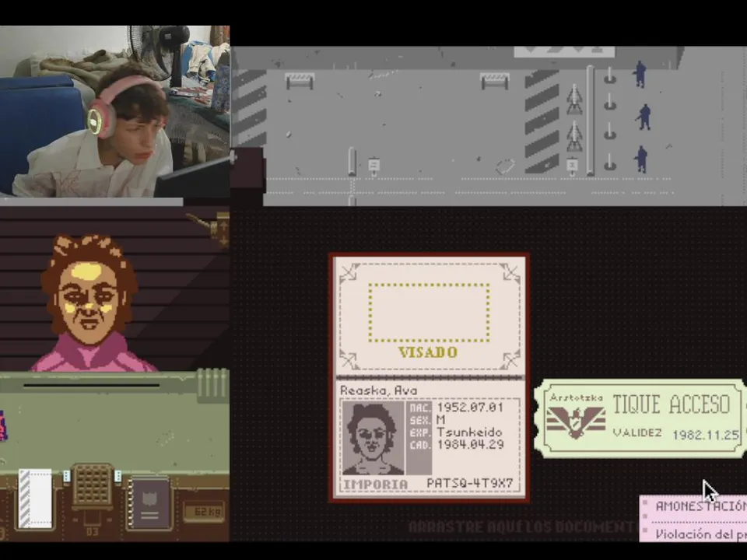Click the 03 counter below the speaker

(x=92, y=531)
